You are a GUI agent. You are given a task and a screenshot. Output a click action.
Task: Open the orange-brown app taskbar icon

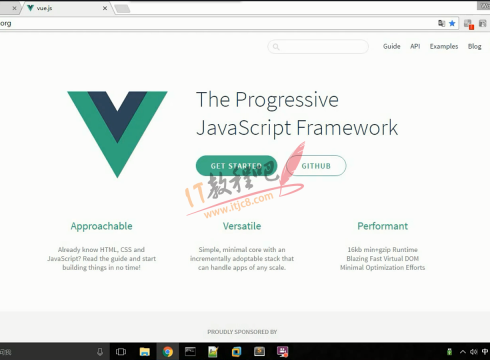[x=259, y=351]
